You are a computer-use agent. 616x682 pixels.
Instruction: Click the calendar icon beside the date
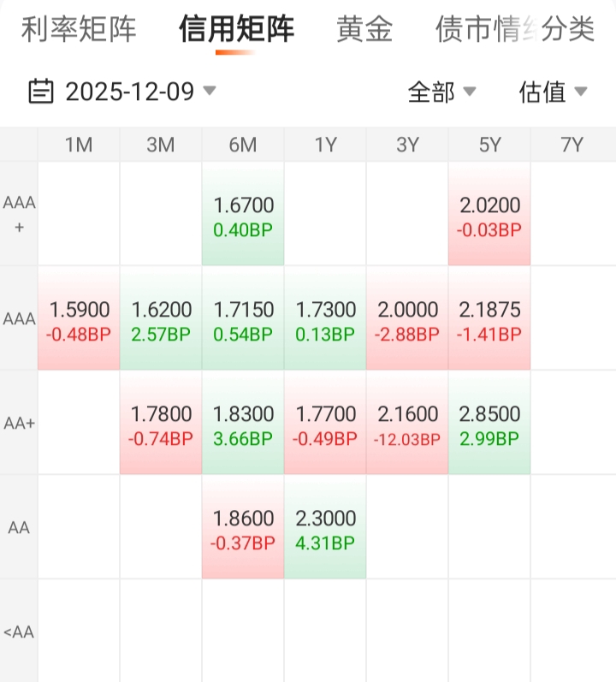[41, 91]
